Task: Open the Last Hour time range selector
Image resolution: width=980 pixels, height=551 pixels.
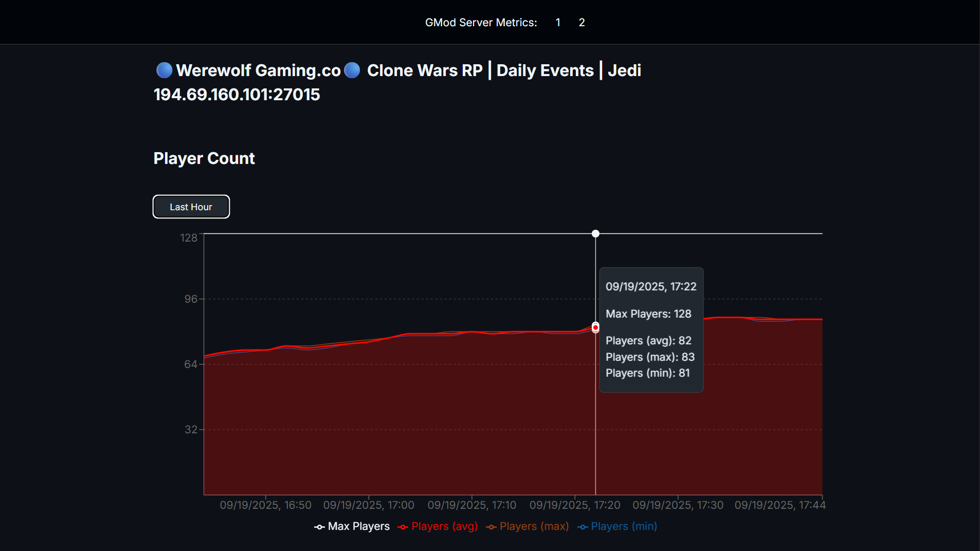Action: click(191, 207)
